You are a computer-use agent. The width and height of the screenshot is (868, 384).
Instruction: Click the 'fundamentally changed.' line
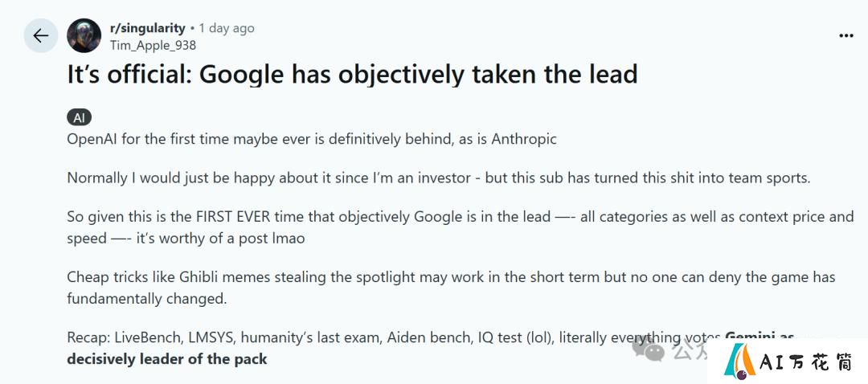point(147,300)
